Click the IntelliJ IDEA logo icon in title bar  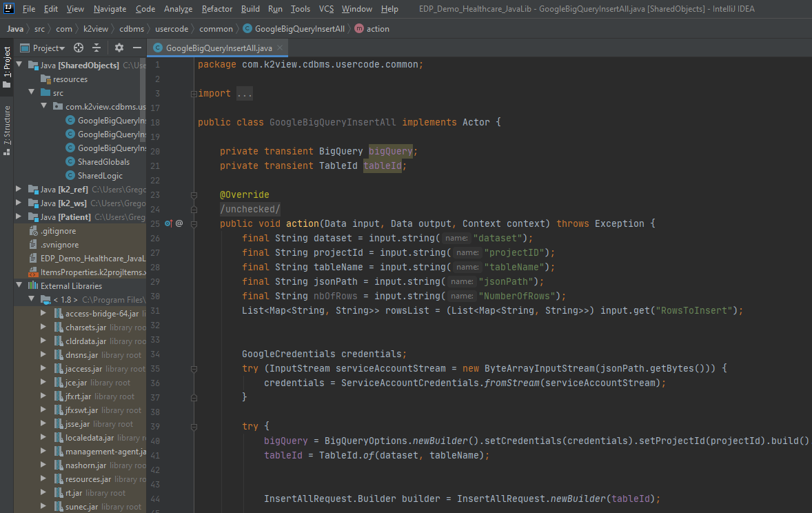click(9, 9)
